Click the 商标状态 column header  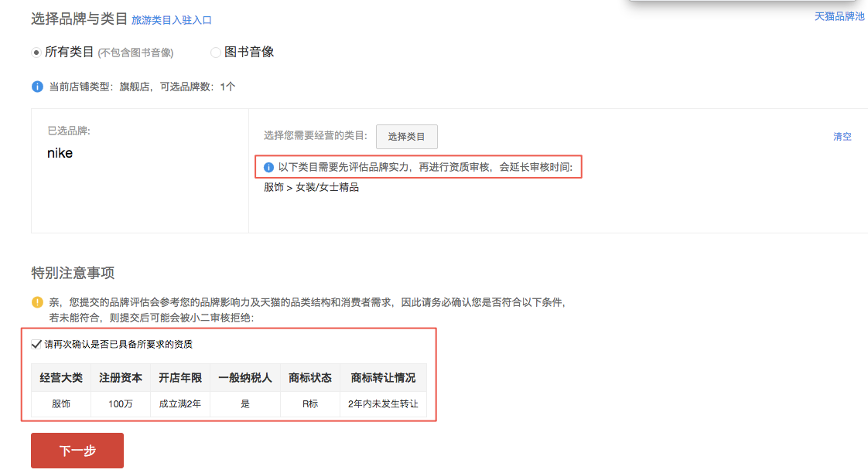click(x=310, y=378)
